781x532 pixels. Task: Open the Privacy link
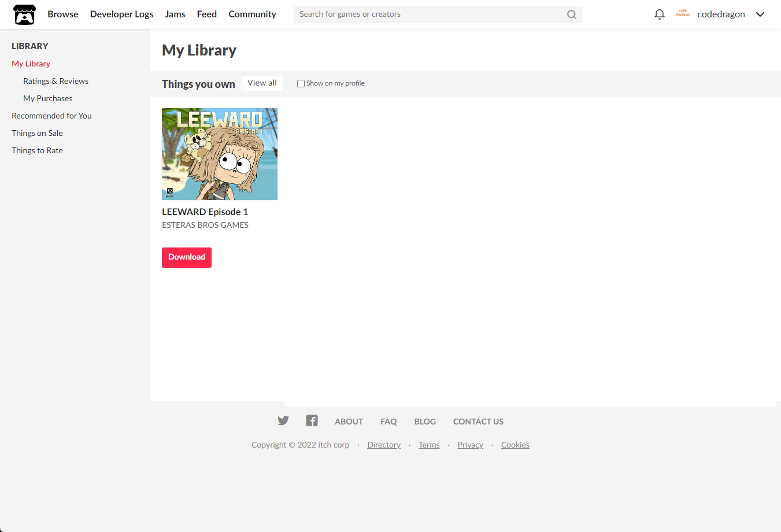(470, 445)
